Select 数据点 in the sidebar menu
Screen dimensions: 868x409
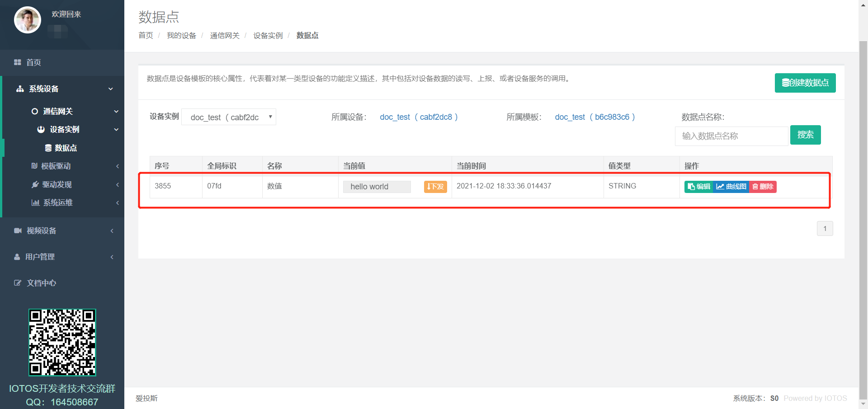pyautogui.click(x=66, y=148)
